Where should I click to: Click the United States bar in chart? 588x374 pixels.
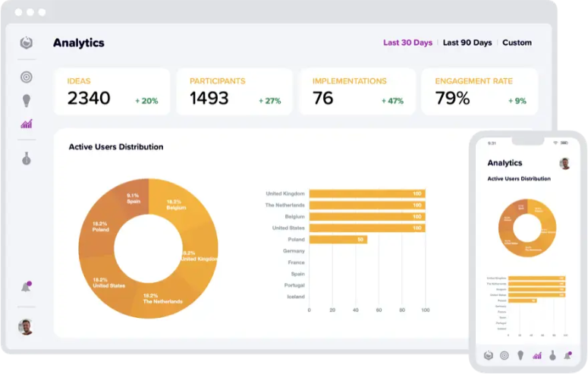click(x=367, y=228)
